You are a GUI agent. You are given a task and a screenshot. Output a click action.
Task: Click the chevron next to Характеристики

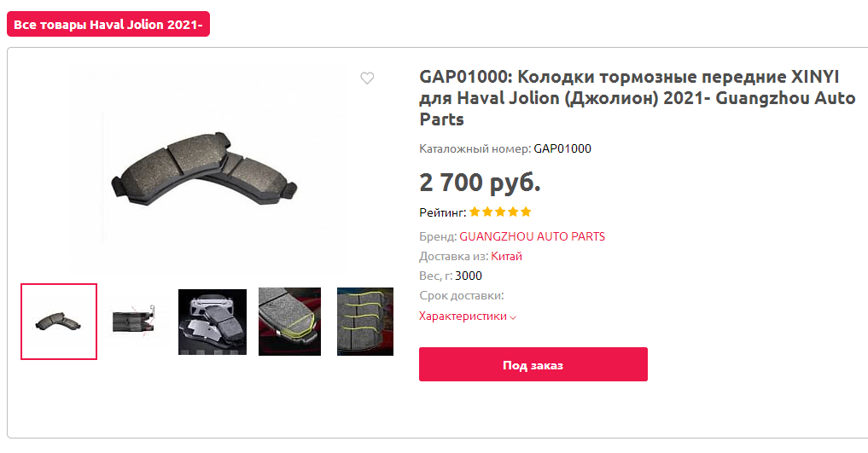513,317
